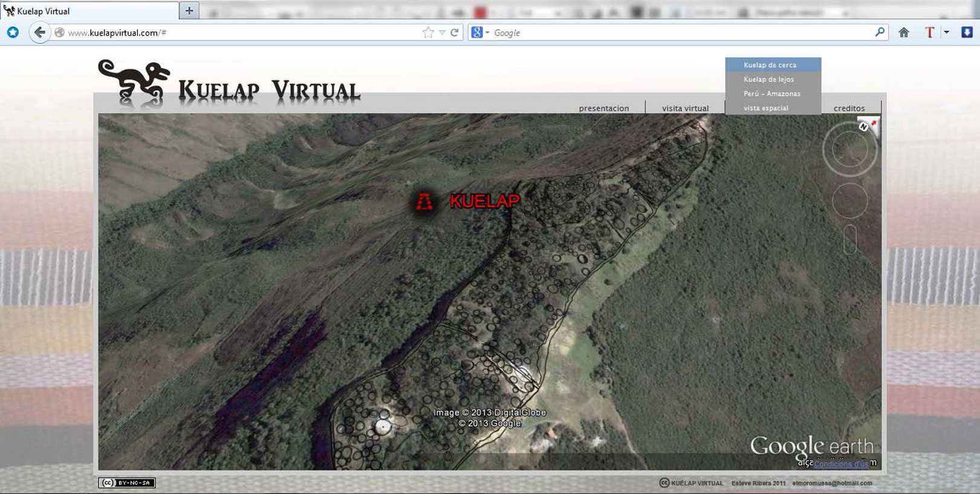The width and height of the screenshot is (980, 494).
Task: Open a new tab with the plus button
Action: click(x=189, y=10)
